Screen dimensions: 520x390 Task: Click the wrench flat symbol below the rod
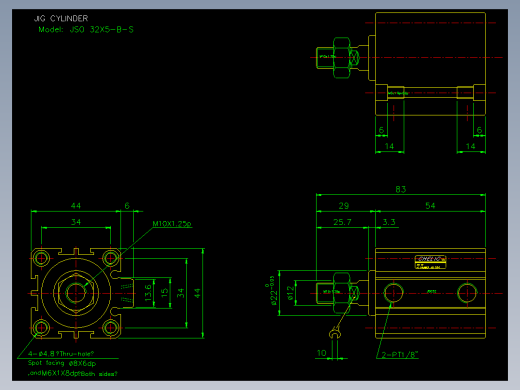click(x=335, y=333)
